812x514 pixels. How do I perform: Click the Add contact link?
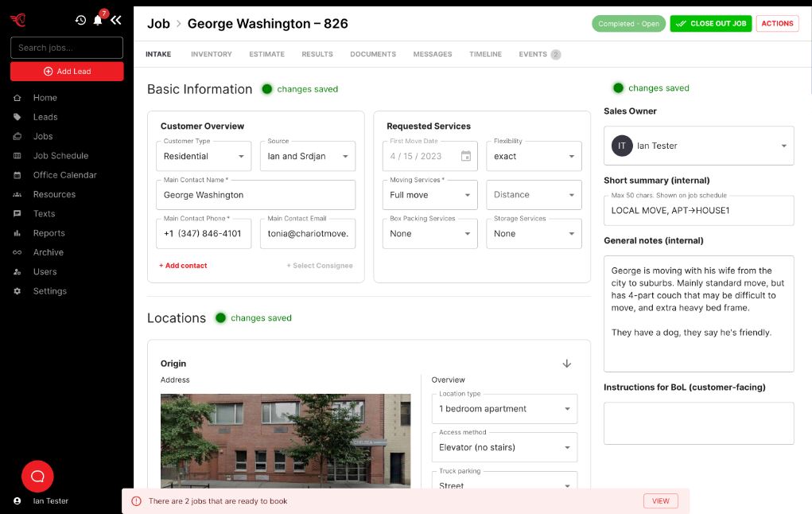pyautogui.click(x=184, y=266)
